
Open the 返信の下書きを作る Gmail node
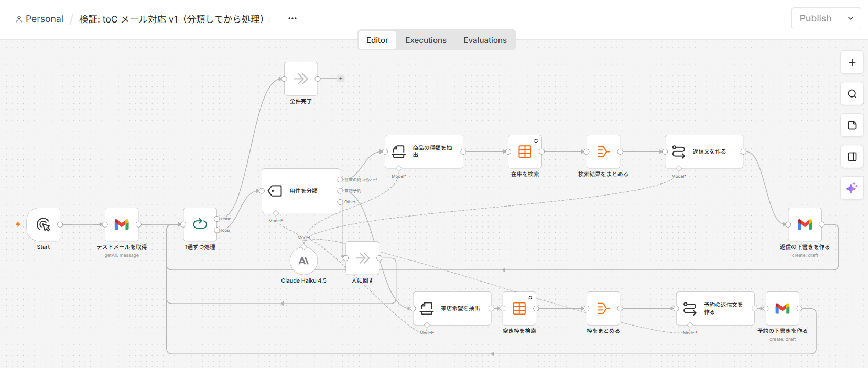pyautogui.click(x=805, y=224)
